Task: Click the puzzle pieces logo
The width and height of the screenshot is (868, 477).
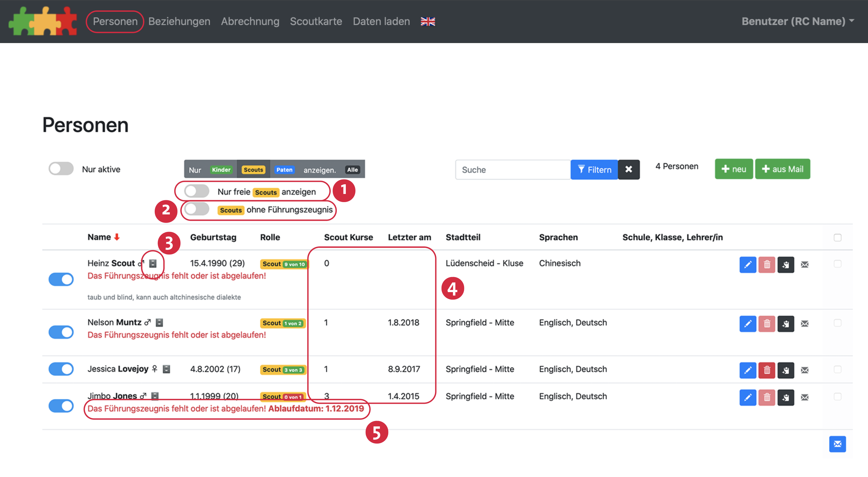Action: [43, 21]
